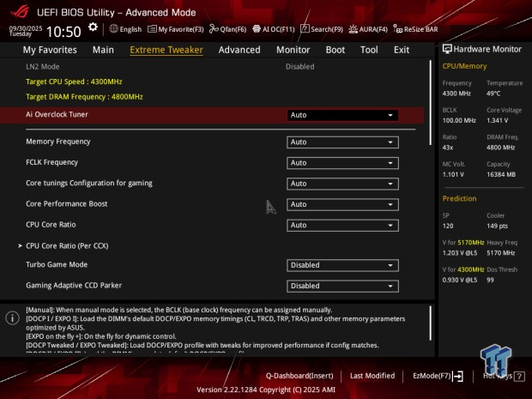The width and height of the screenshot is (532, 399).
Task: Click the 1.203 V @L5 prediction value
Action: pyautogui.click(x=459, y=253)
